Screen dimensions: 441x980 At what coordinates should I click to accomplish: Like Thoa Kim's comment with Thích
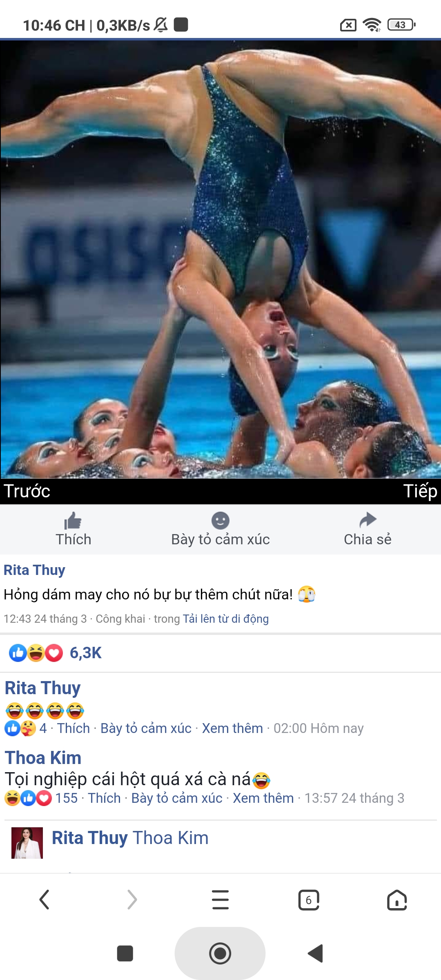[105, 798]
